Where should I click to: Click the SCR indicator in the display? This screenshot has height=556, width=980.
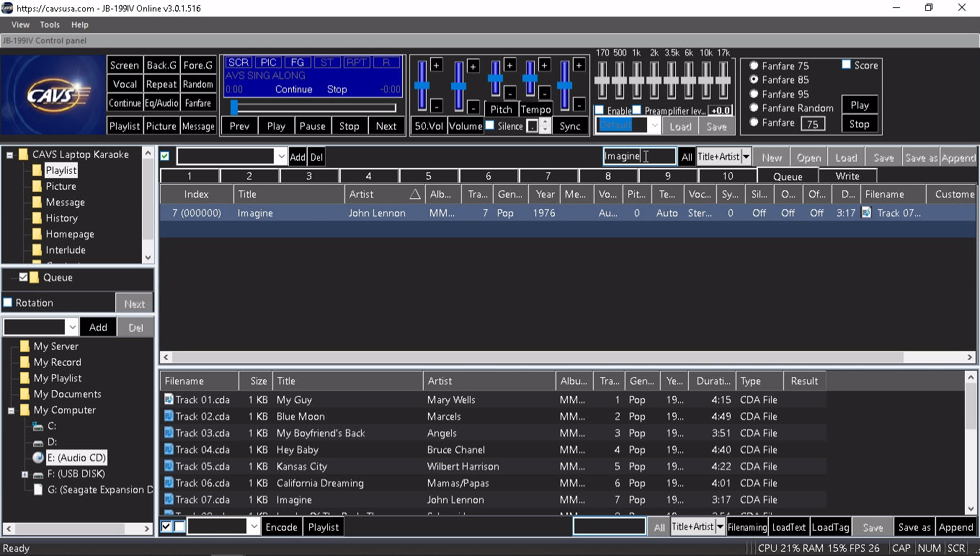click(x=239, y=63)
